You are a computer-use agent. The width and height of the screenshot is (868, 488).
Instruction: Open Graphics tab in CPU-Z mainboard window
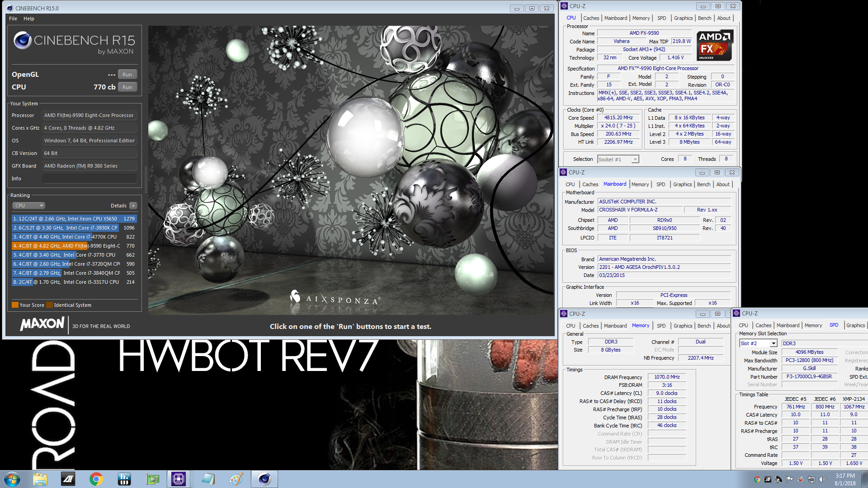[x=682, y=184]
